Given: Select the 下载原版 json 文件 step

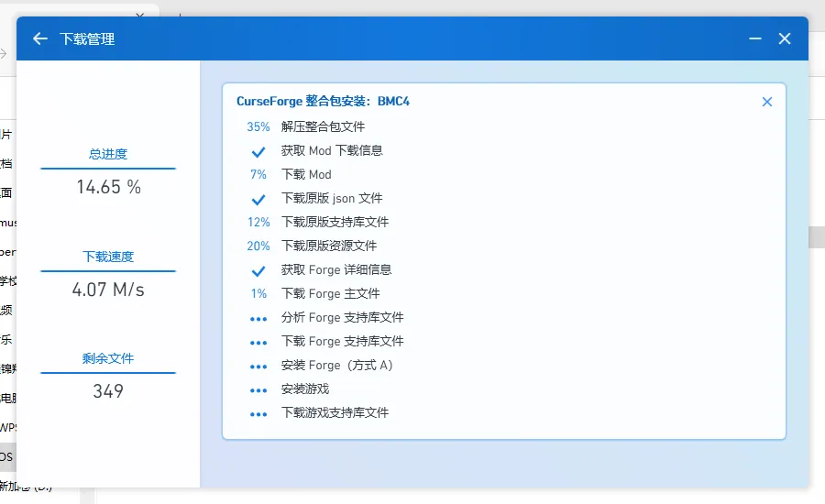Looking at the screenshot, I should tap(332, 198).
